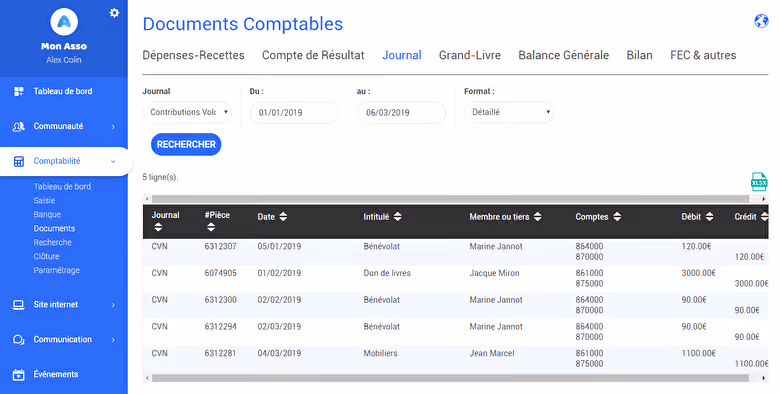Click the Jean Marcel cell
Screen dimensions: 780x394
coord(492,353)
